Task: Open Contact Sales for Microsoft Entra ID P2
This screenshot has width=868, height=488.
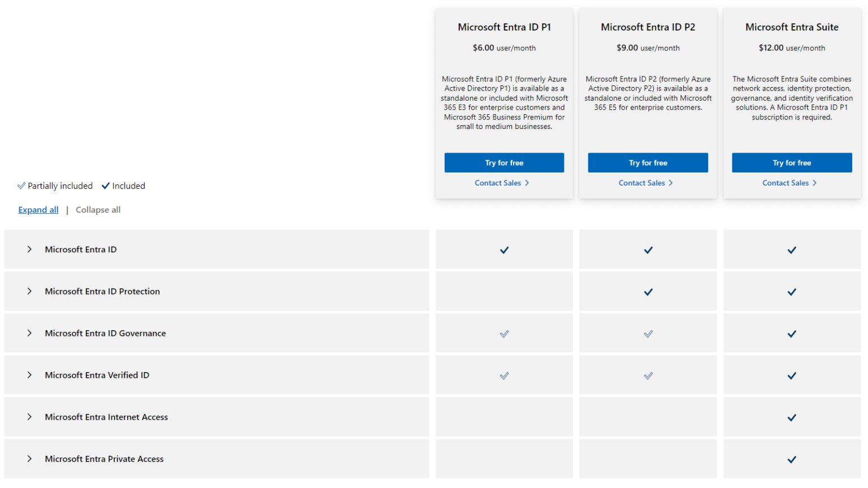Action: (x=645, y=183)
